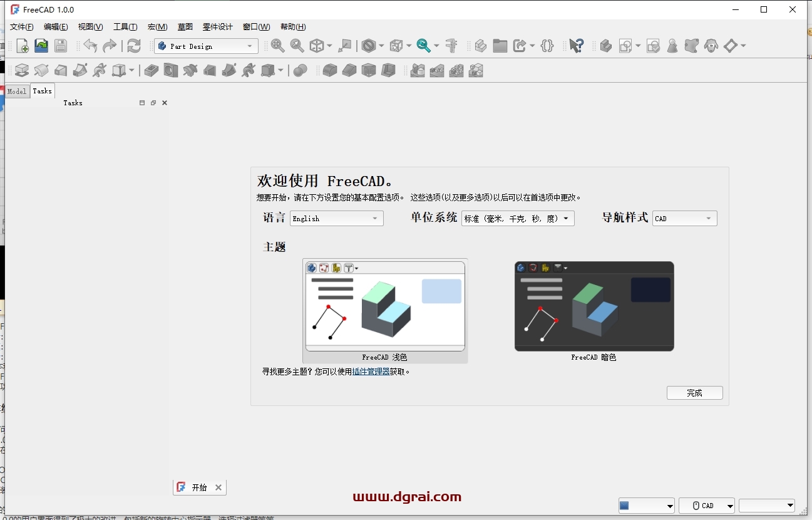Screen dimensions: 812x520
Task: Close the Tasks panel
Action: 165,103
